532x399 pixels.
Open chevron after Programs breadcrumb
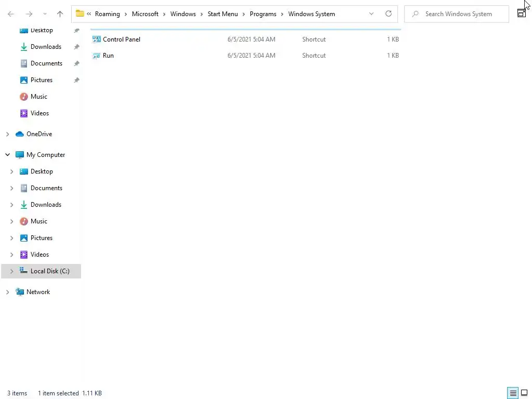click(282, 14)
